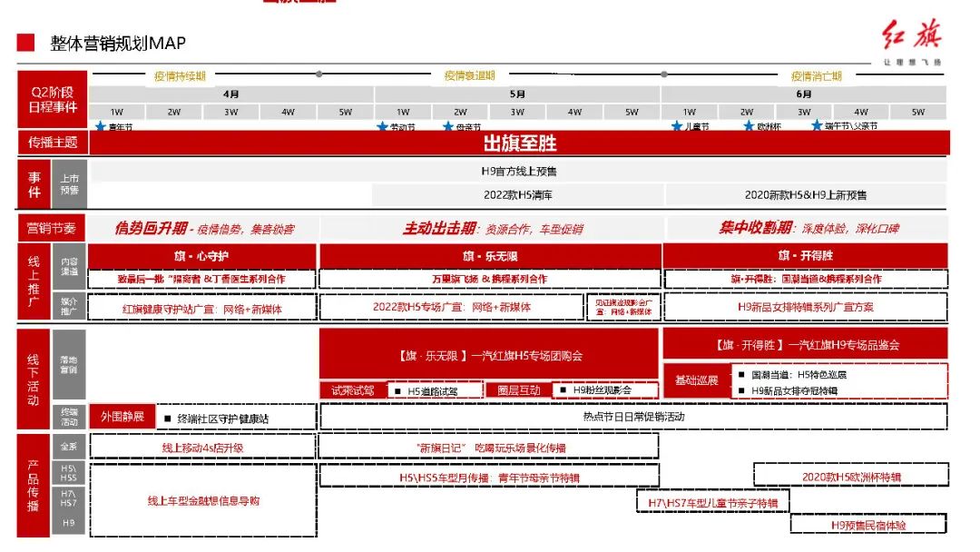Click the 传播主题 row label

[53, 143]
